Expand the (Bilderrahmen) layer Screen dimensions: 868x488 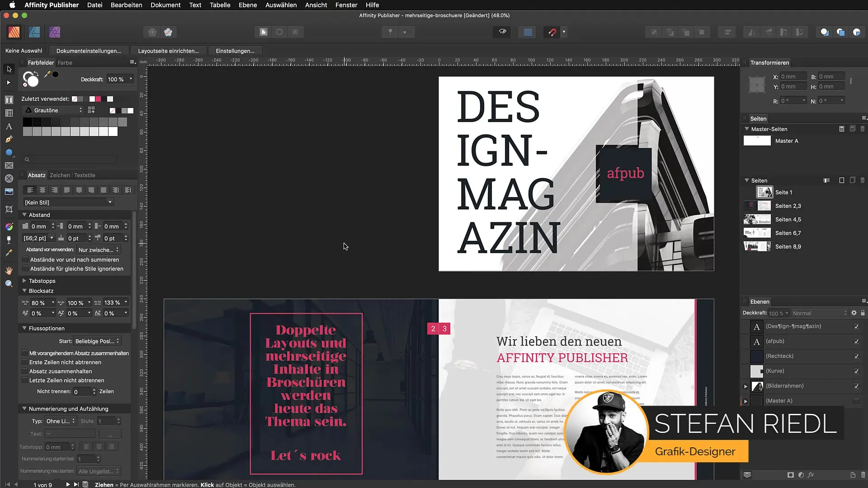745,386
